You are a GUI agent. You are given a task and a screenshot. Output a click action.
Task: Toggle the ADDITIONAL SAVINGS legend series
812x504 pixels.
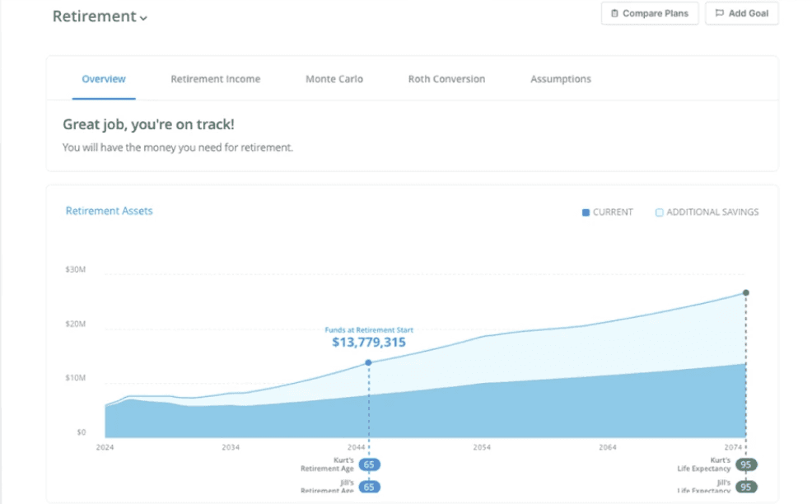[x=707, y=212]
